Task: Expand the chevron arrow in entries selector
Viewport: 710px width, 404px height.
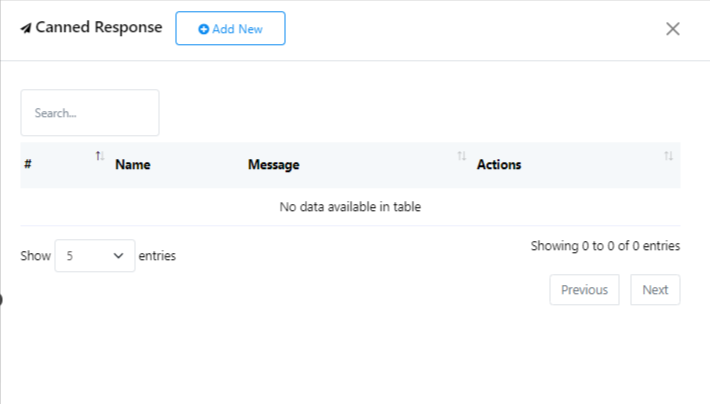Action: (x=119, y=256)
